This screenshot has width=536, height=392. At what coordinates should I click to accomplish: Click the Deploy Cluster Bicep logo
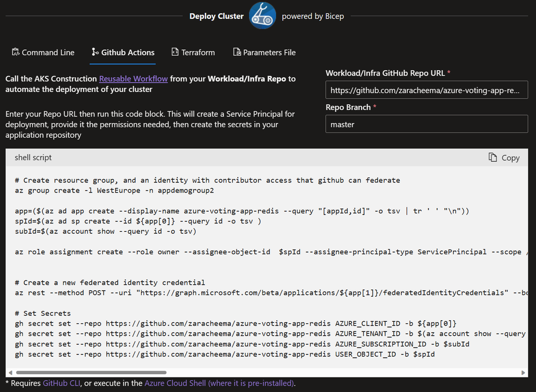[x=262, y=16]
